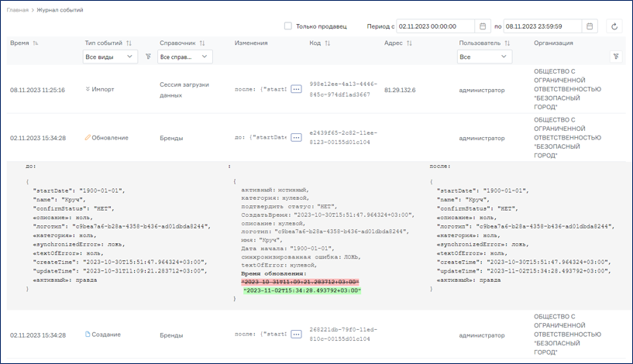
Task: Click the period end date input field
Action: [x=542, y=26]
